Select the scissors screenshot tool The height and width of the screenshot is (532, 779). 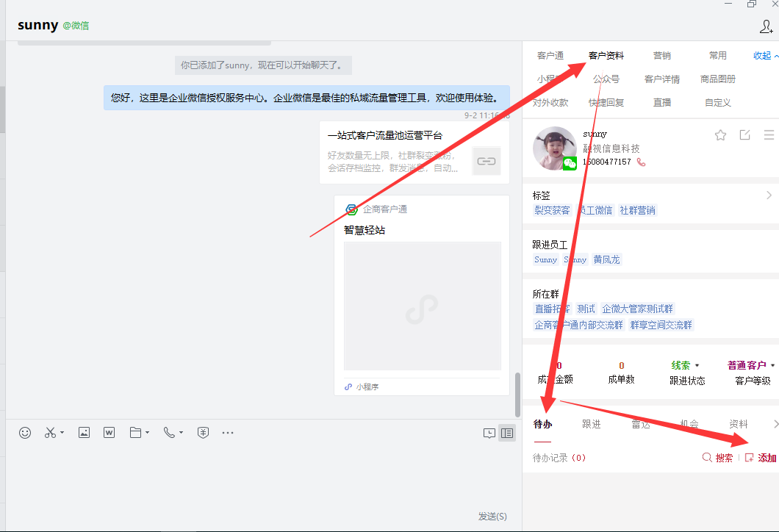click(50, 433)
